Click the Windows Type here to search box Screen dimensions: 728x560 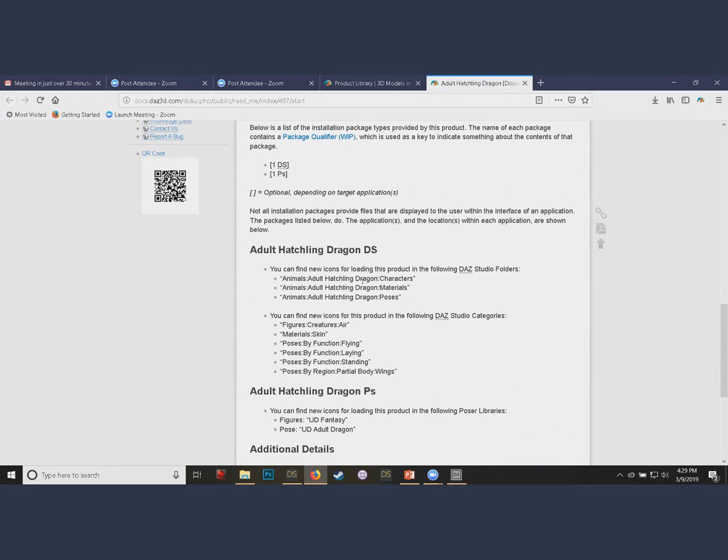tap(104, 475)
